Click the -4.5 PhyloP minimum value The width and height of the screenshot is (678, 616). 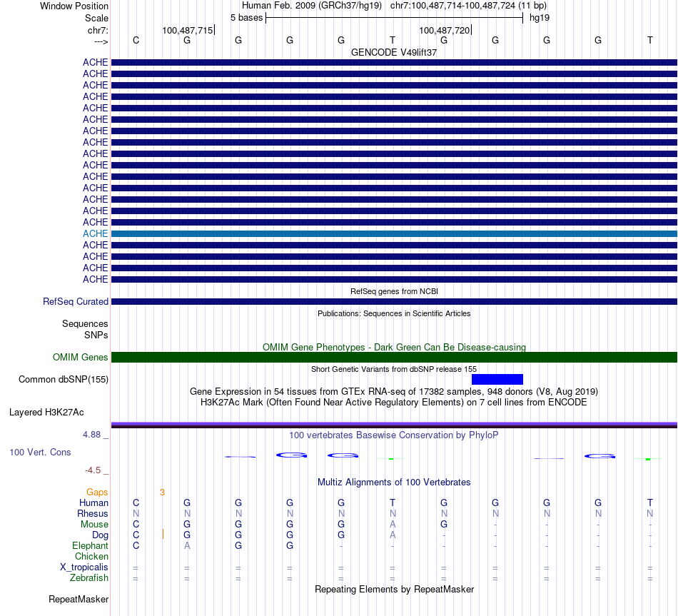(93, 470)
